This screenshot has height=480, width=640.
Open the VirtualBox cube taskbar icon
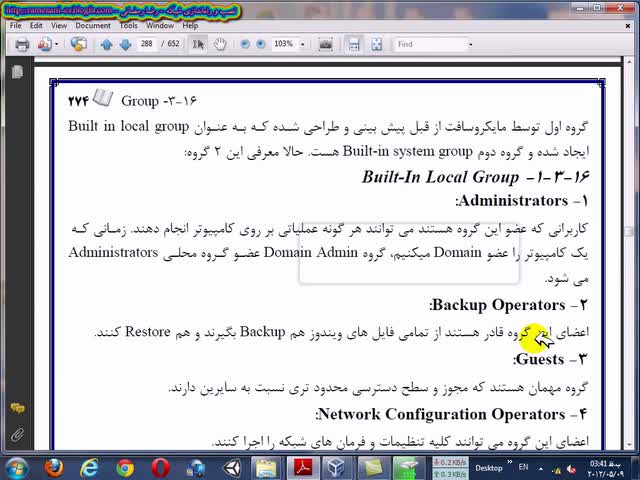pyautogui.click(x=338, y=468)
